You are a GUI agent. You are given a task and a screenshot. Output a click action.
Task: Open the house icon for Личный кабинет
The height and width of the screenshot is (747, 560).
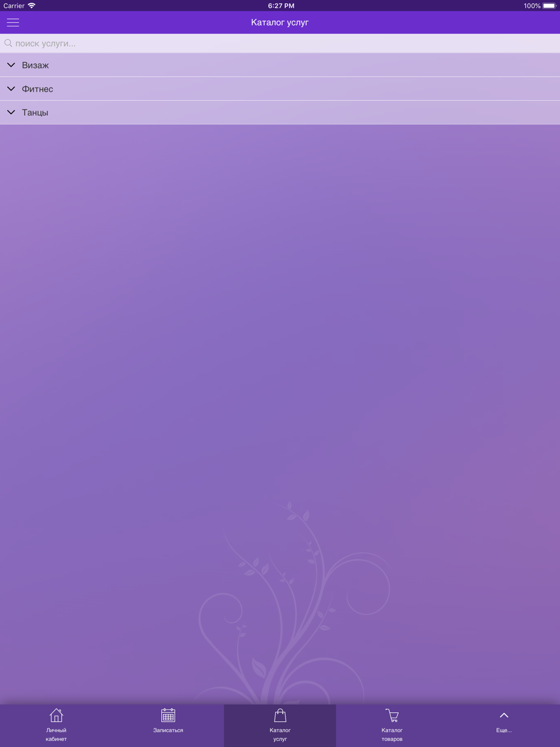pos(56,715)
